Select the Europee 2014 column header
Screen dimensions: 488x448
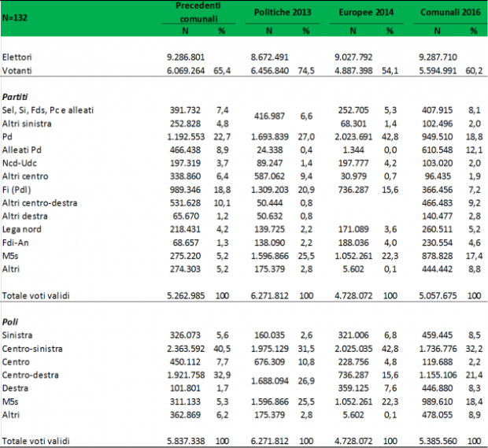pos(366,12)
